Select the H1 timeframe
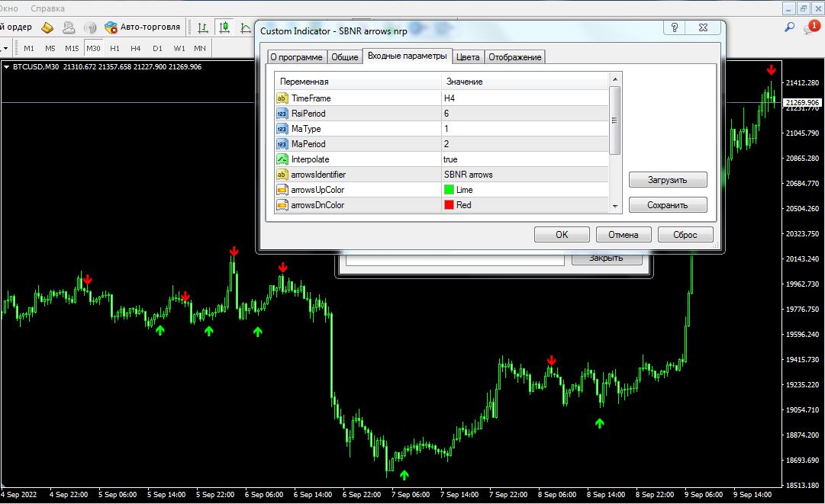This screenshot has width=825, height=504. [x=114, y=48]
